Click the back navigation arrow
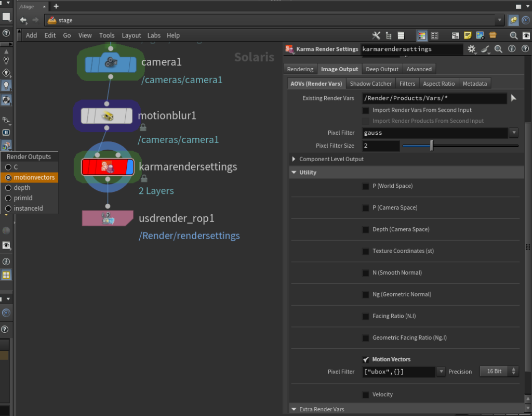Image resolution: width=532 pixels, height=416 pixels. [23, 20]
